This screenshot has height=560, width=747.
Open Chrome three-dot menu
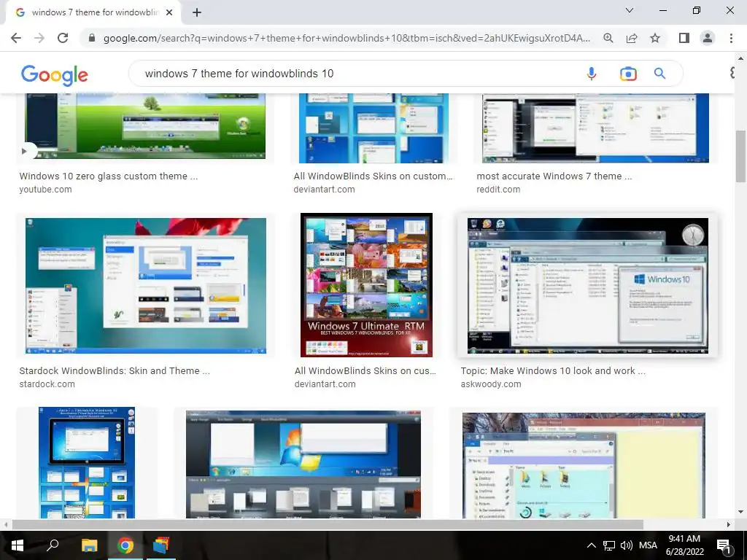coord(731,38)
